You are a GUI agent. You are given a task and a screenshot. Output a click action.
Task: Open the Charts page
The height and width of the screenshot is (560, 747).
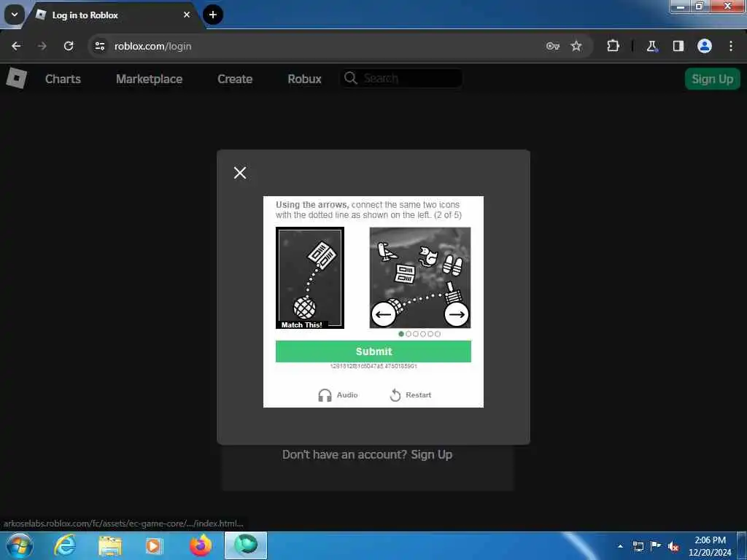(x=63, y=79)
